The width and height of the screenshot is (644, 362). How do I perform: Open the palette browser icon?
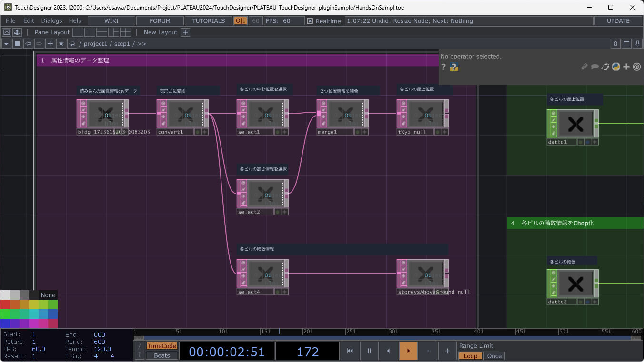[7, 32]
